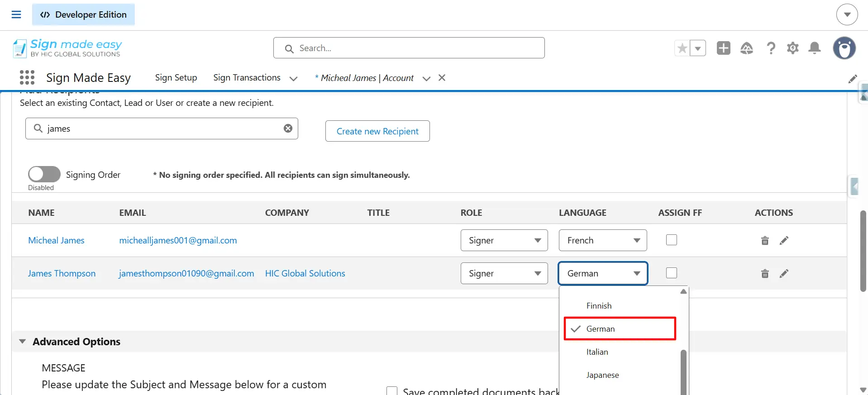Click the page vertical scrollbar
The height and width of the screenshot is (395, 868).
[863, 251]
